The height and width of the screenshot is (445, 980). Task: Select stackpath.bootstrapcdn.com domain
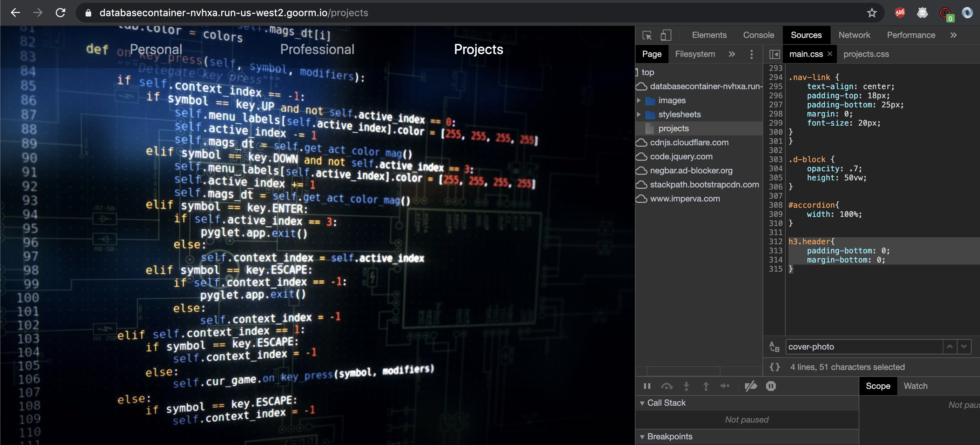click(699, 185)
